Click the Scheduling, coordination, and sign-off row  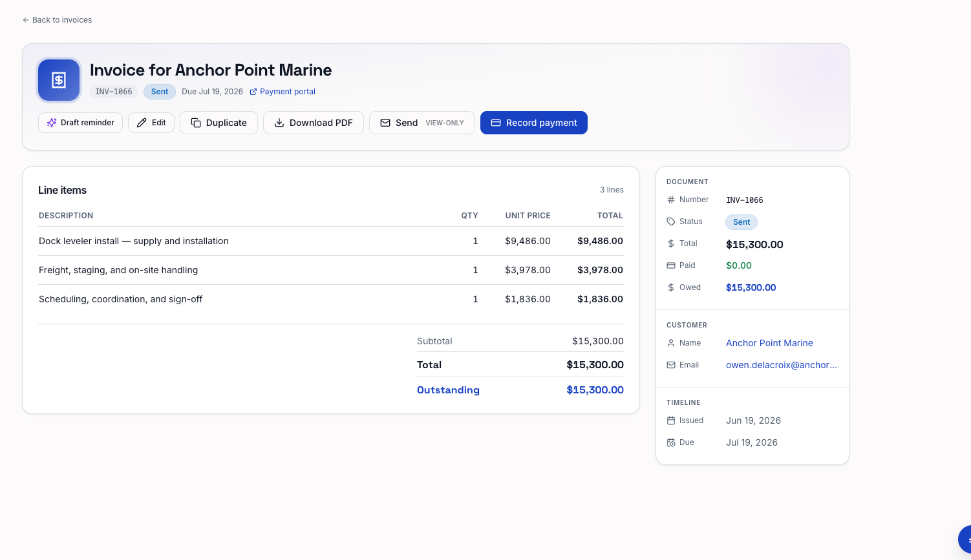click(x=331, y=299)
